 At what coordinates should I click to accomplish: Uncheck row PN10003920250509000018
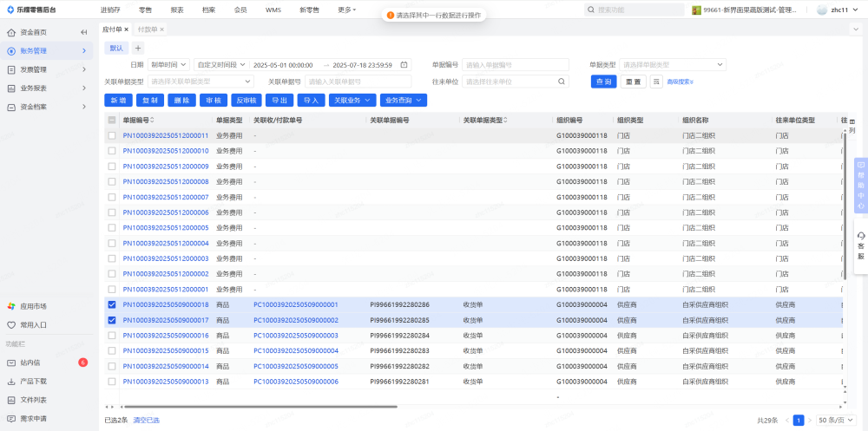tap(111, 305)
